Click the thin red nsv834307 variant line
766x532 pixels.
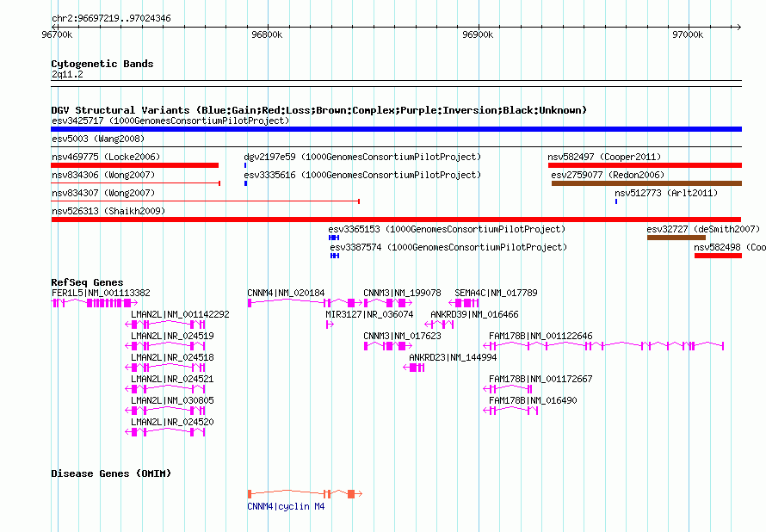click(205, 201)
